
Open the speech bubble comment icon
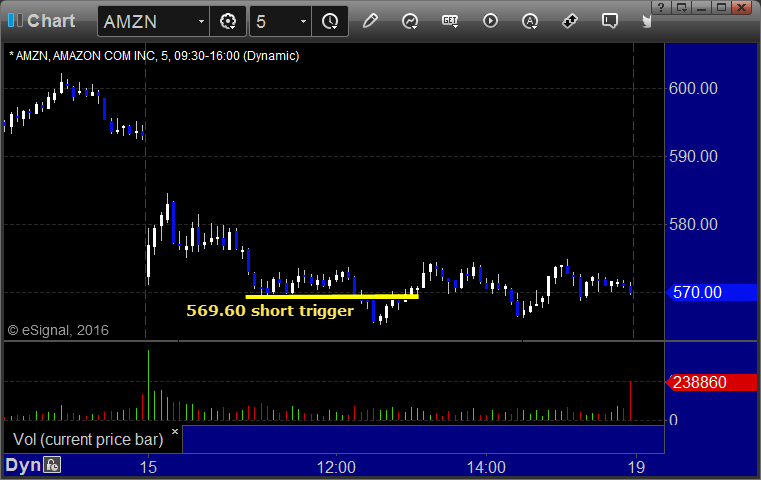[610, 21]
